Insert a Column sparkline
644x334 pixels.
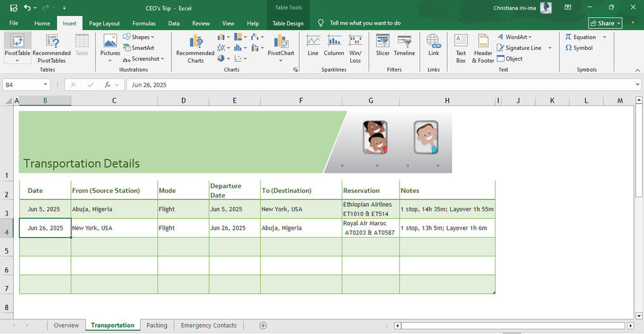[334, 45]
